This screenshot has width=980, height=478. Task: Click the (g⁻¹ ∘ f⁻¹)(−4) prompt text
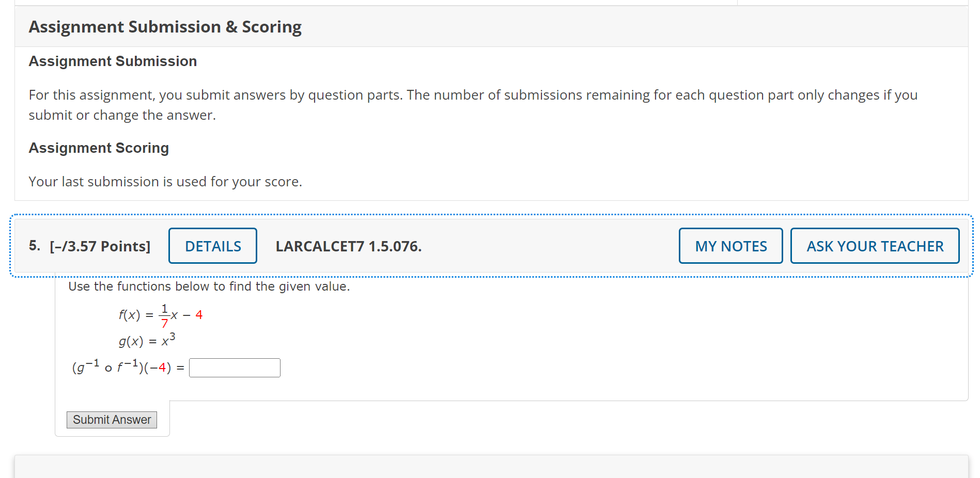point(124,367)
